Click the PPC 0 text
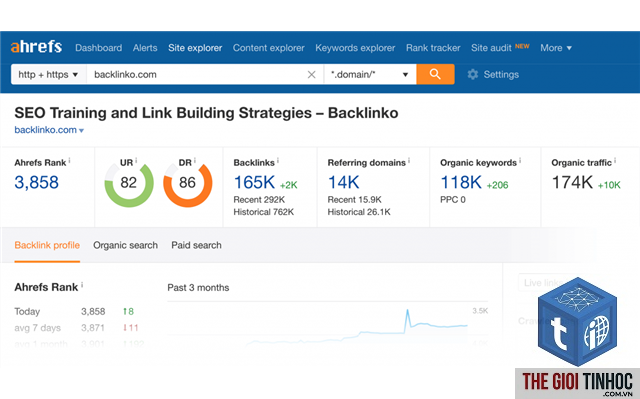This screenshot has height=399, width=640. pyautogui.click(x=453, y=200)
